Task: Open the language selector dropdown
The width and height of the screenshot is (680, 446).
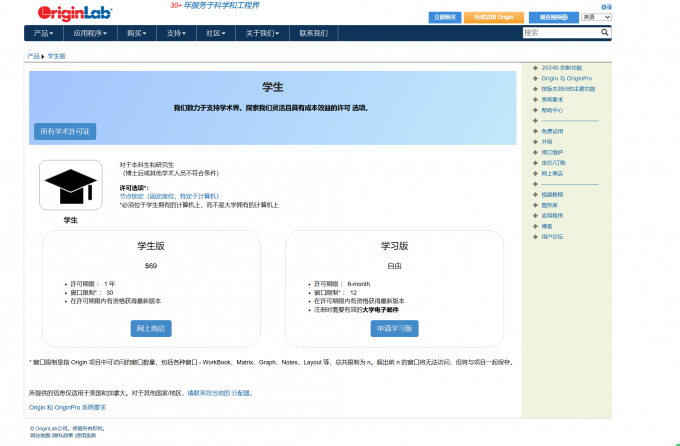Action: pyautogui.click(x=596, y=17)
